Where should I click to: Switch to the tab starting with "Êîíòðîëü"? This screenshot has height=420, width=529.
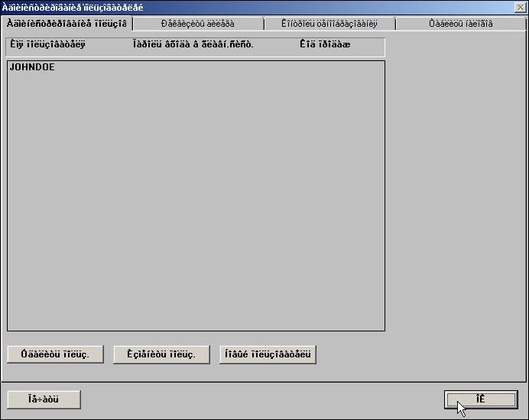(329, 24)
